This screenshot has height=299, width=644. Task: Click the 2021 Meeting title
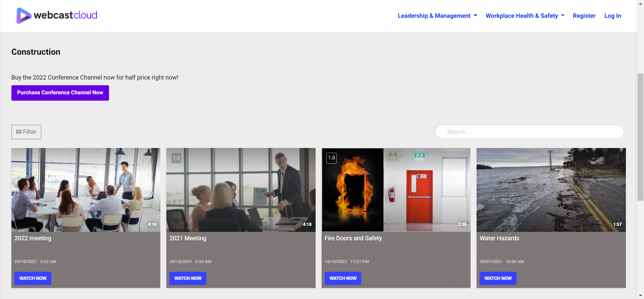click(188, 238)
